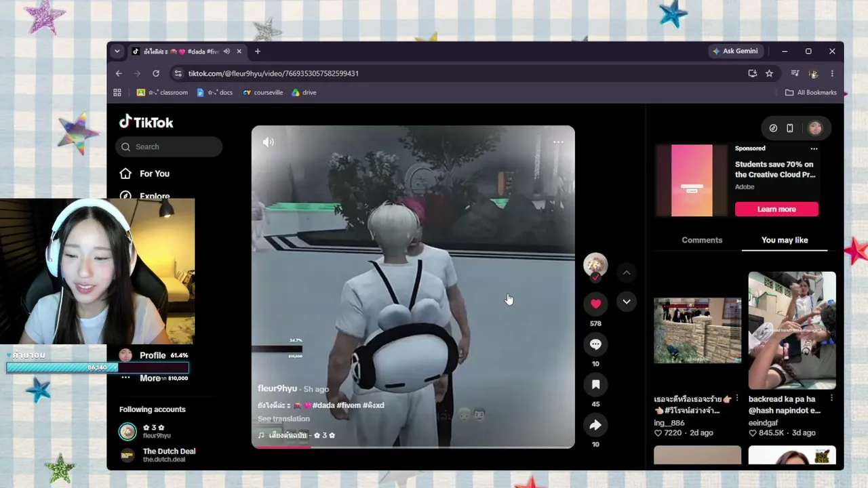Open the sponsored ad's three-dot menu
The width and height of the screenshot is (868, 488).
tap(814, 148)
